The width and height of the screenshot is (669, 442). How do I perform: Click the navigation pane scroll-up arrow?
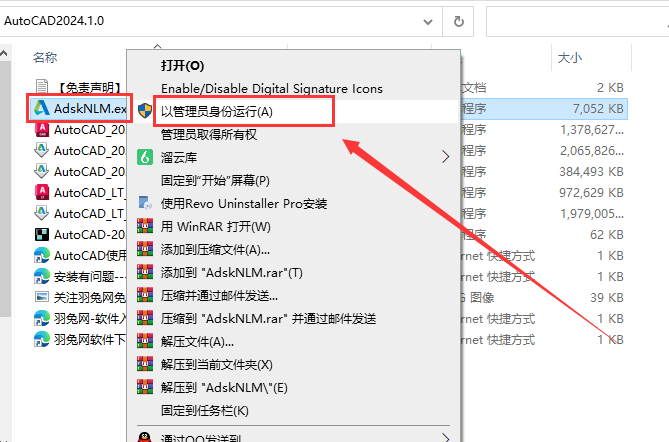coord(4,53)
